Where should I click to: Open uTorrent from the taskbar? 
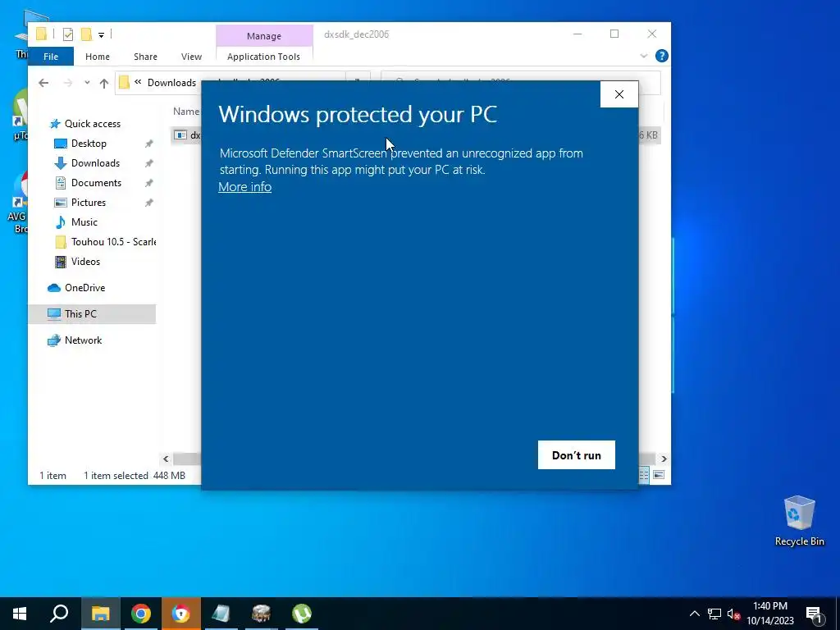pyautogui.click(x=302, y=614)
